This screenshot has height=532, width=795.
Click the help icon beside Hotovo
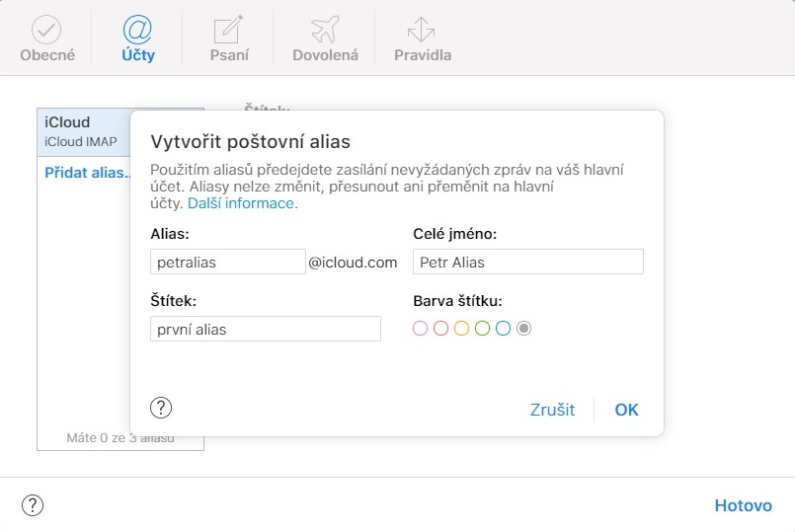click(x=33, y=505)
